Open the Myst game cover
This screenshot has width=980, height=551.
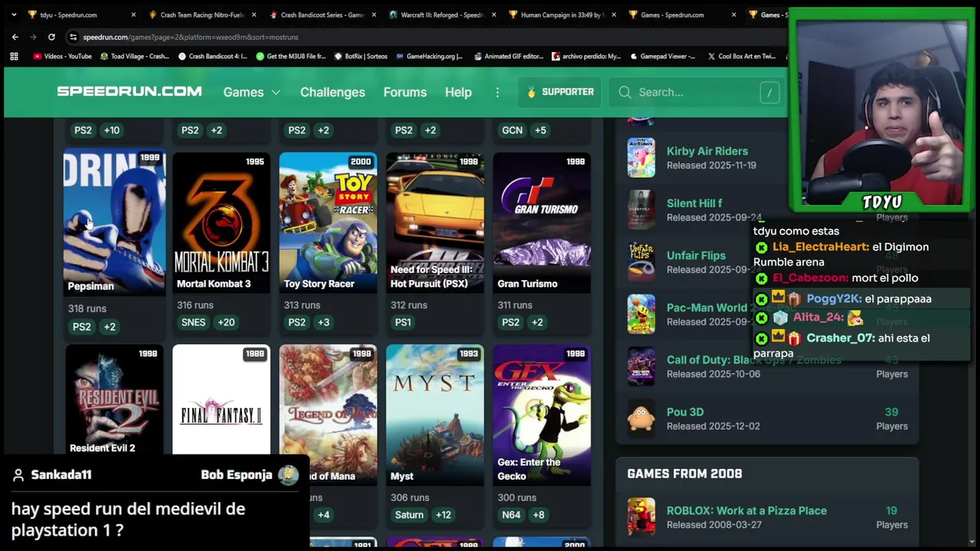[x=435, y=415]
